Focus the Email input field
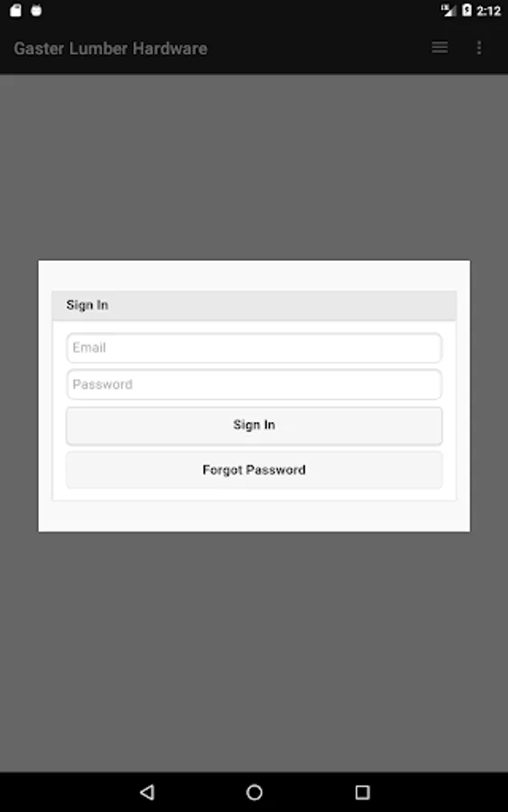Screen dimensions: 508x812 tap(254, 347)
